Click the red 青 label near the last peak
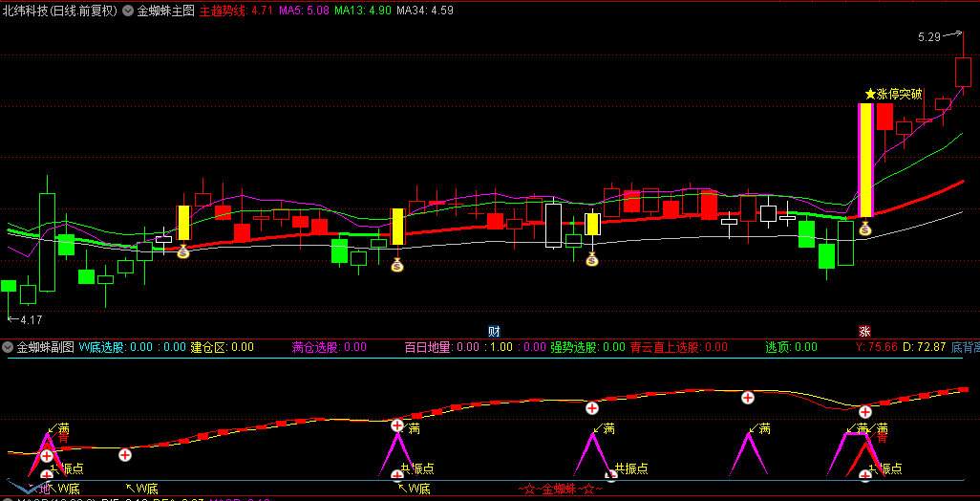 click(882, 438)
